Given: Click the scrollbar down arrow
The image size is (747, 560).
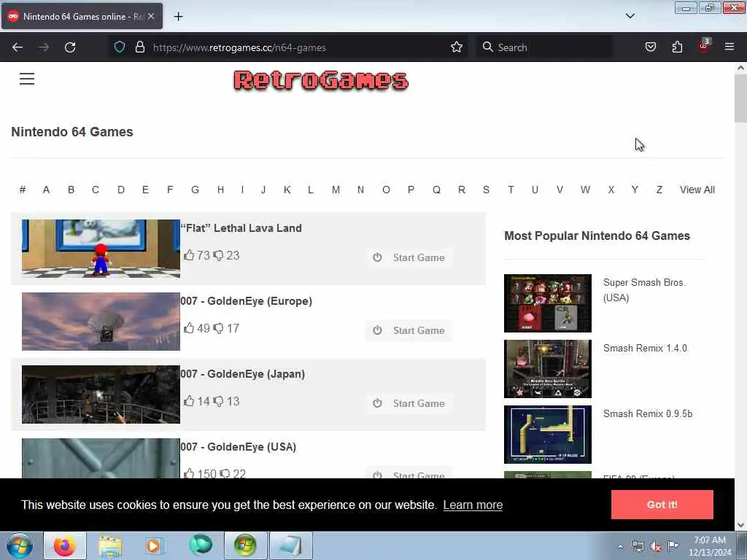Looking at the screenshot, I should point(740,525).
